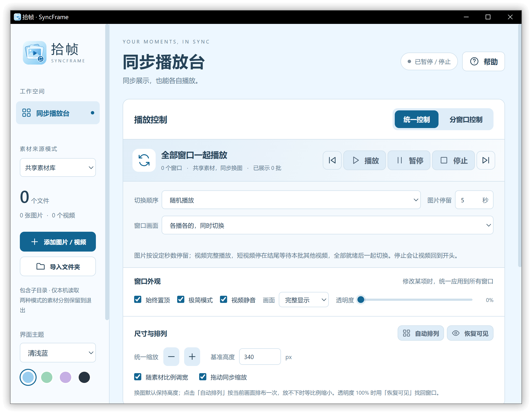Screen dimensions: 532x414
Task: Open the 窗口画面 dropdown
Action: 327,225
